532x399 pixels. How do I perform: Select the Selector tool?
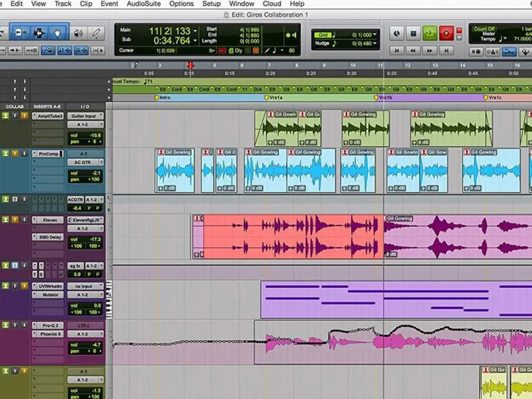[x=39, y=33]
